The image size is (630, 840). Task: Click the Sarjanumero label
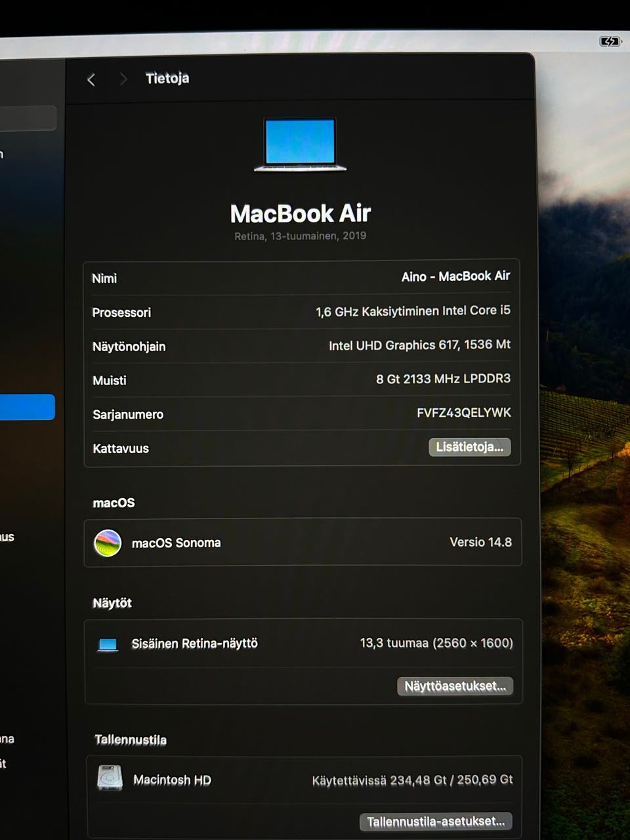click(128, 415)
